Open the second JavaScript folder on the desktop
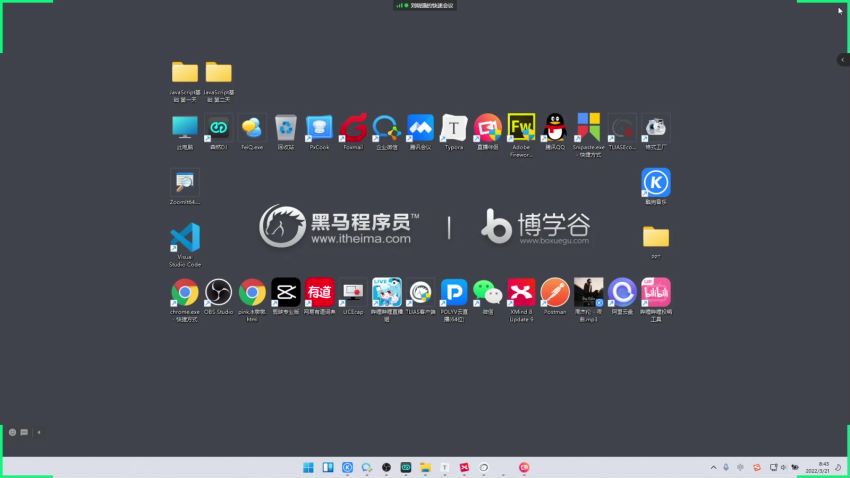 click(218, 73)
